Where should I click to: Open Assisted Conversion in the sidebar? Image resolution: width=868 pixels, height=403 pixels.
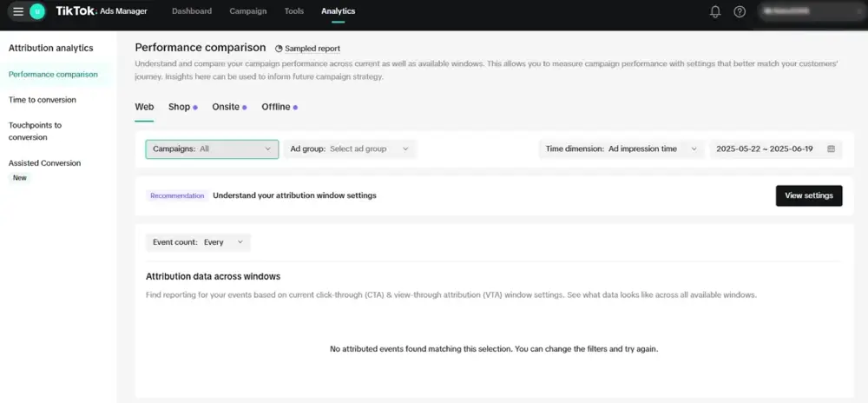(45, 163)
